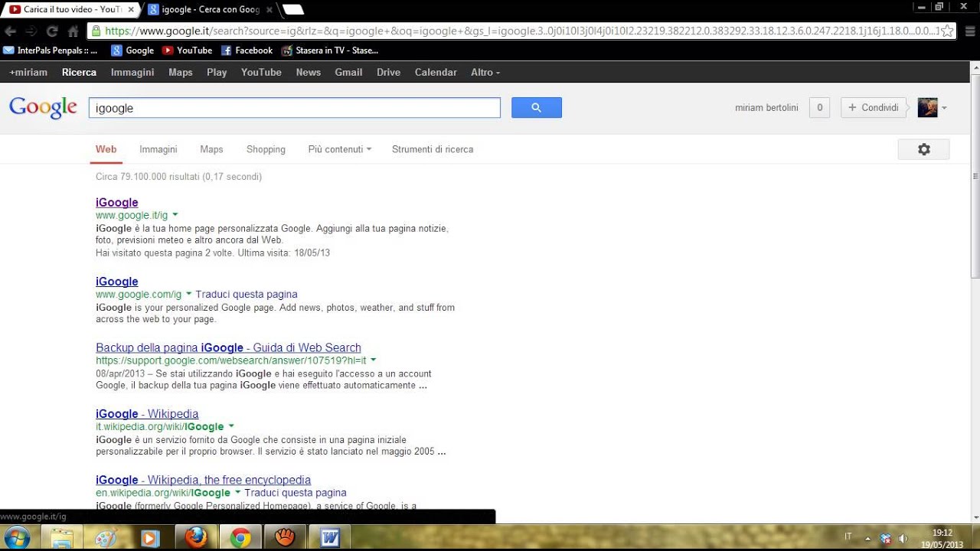Viewport: 980px width, 551px height.
Task: Expand Più contenuti dropdown
Action: point(339,149)
